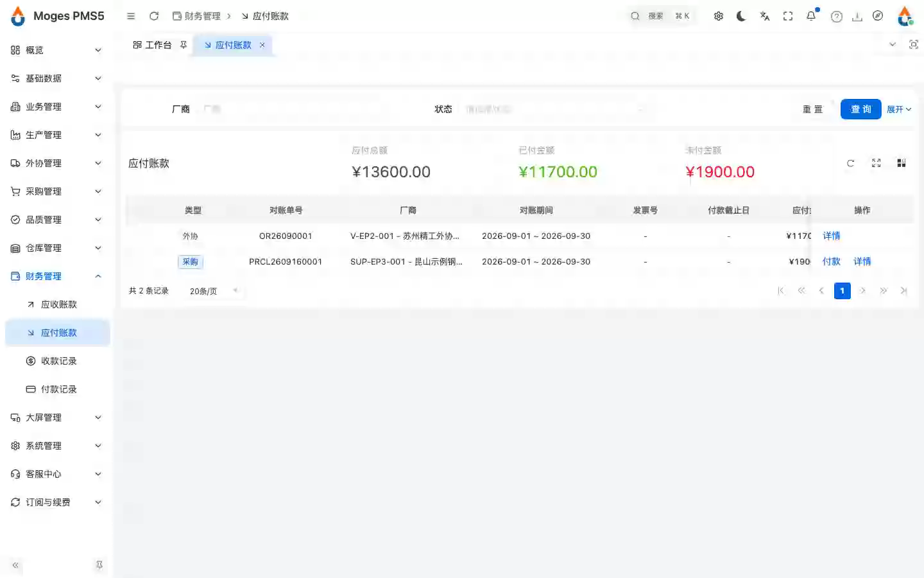The image size is (924, 578).
Task: Expand the 概览 sidebar menu
Action: pos(56,50)
